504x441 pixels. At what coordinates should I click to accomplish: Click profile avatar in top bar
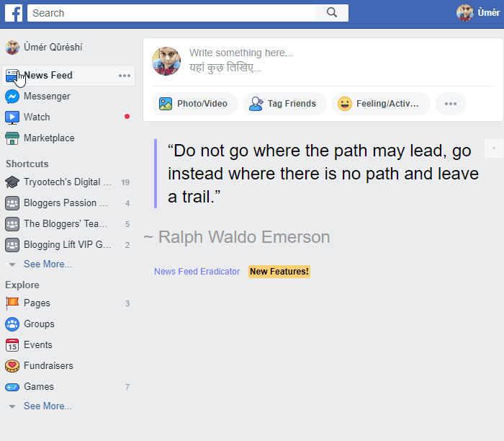coord(465,13)
